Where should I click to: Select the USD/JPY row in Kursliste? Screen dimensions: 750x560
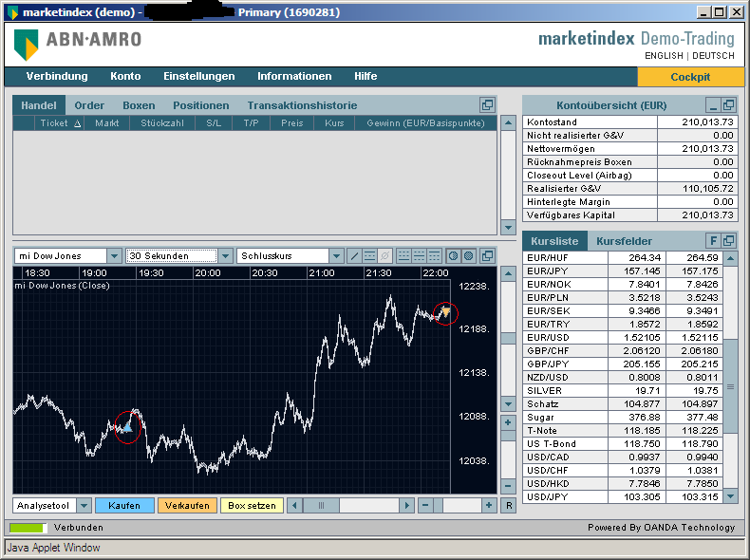coord(623,496)
